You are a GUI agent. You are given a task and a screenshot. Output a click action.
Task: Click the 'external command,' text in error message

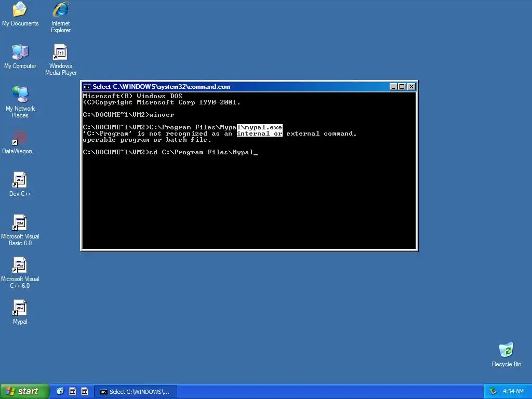(x=321, y=134)
